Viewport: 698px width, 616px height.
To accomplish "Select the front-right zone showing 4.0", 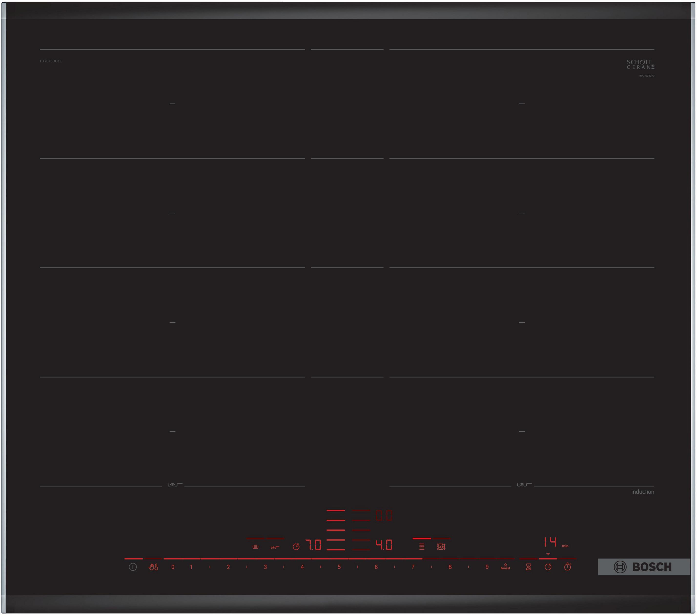I will coord(384,545).
